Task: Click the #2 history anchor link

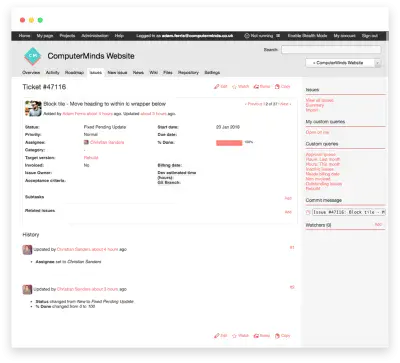Action: click(292, 287)
